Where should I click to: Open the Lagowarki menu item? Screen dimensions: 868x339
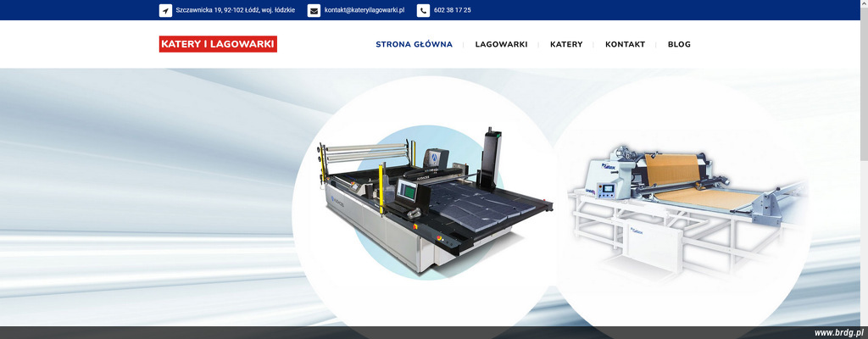(501, 44)
